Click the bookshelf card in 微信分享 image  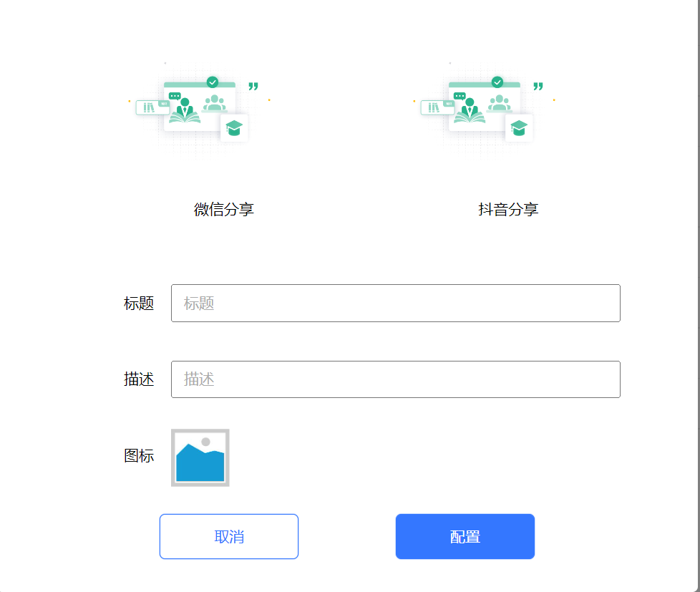click(152, 107)
